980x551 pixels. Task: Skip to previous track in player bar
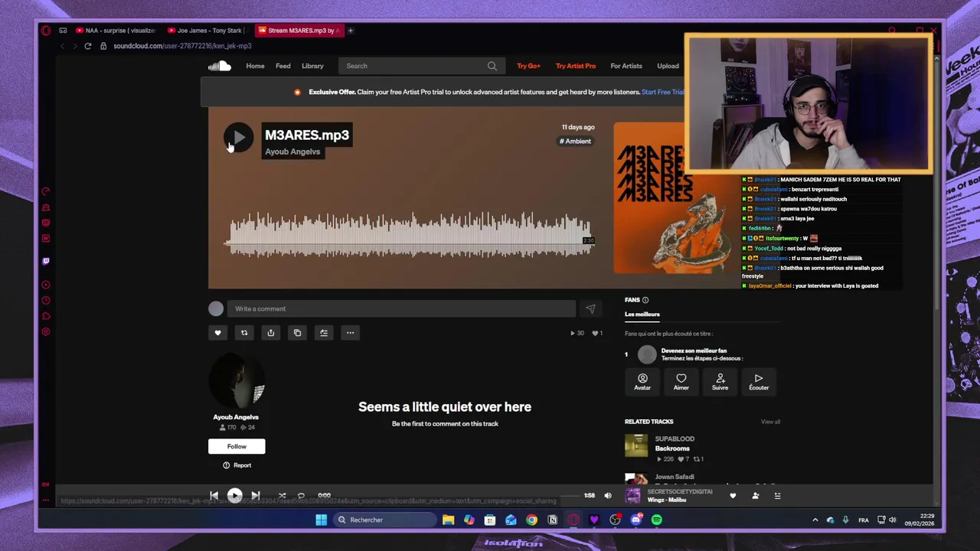214,496
